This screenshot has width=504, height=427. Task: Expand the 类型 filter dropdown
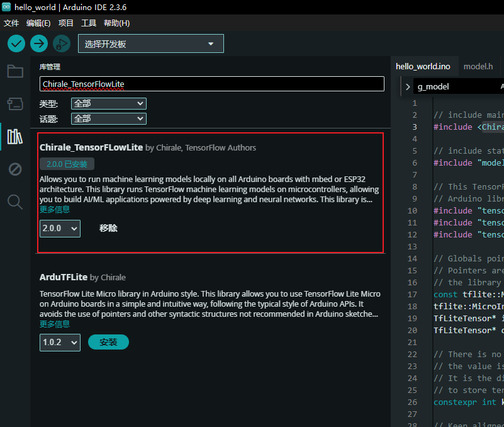108,103
